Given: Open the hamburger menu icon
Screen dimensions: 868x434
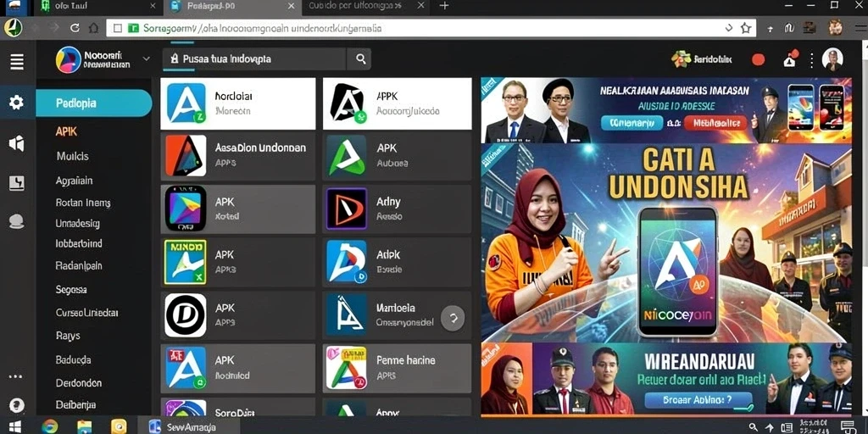Looking at the screenshot, I should tap(17, 61).
